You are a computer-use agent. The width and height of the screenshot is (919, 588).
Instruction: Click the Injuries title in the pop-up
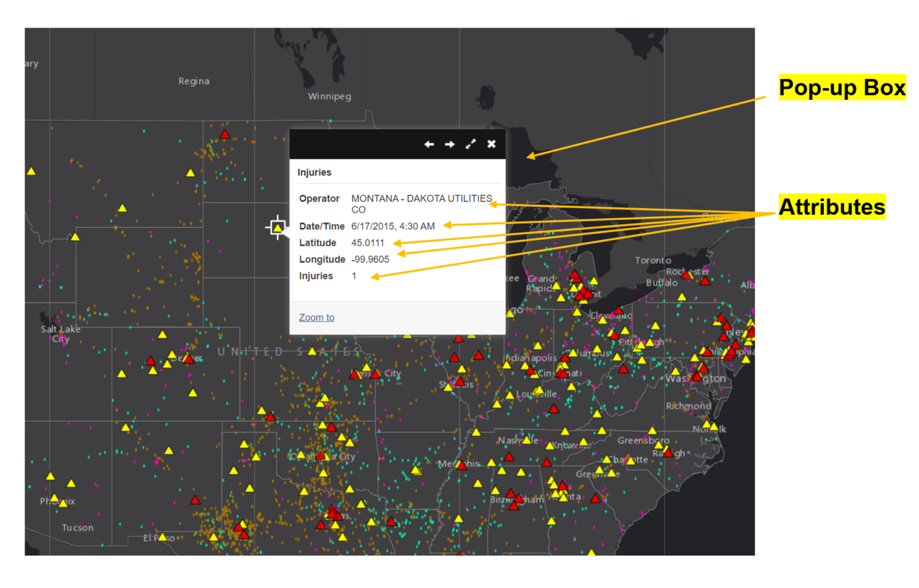click(x=314, y=173)
